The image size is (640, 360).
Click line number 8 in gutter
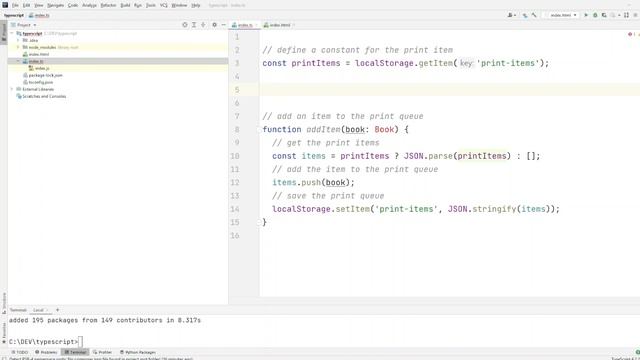coord(237,129)
